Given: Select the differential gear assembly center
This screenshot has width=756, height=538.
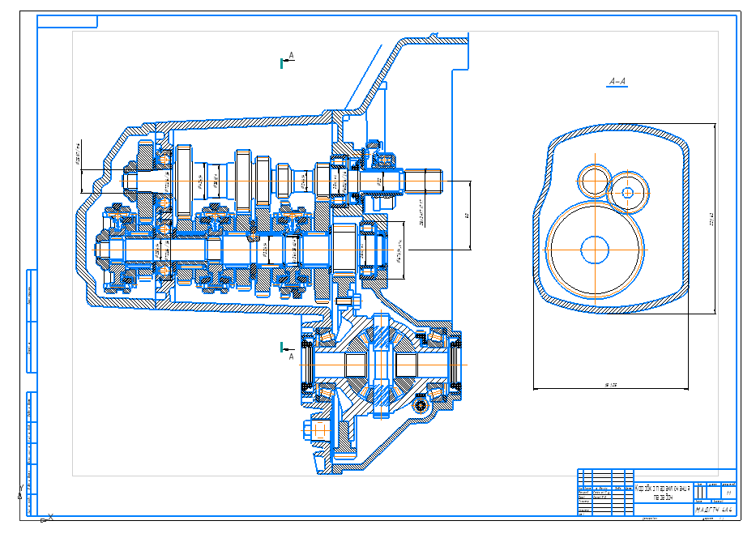Looking at the screenshot, I should pos(381,365).
